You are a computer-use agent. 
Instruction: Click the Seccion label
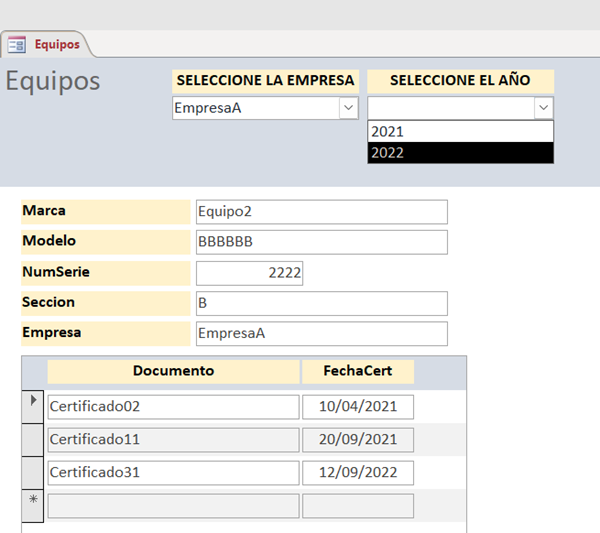(106, 303)
